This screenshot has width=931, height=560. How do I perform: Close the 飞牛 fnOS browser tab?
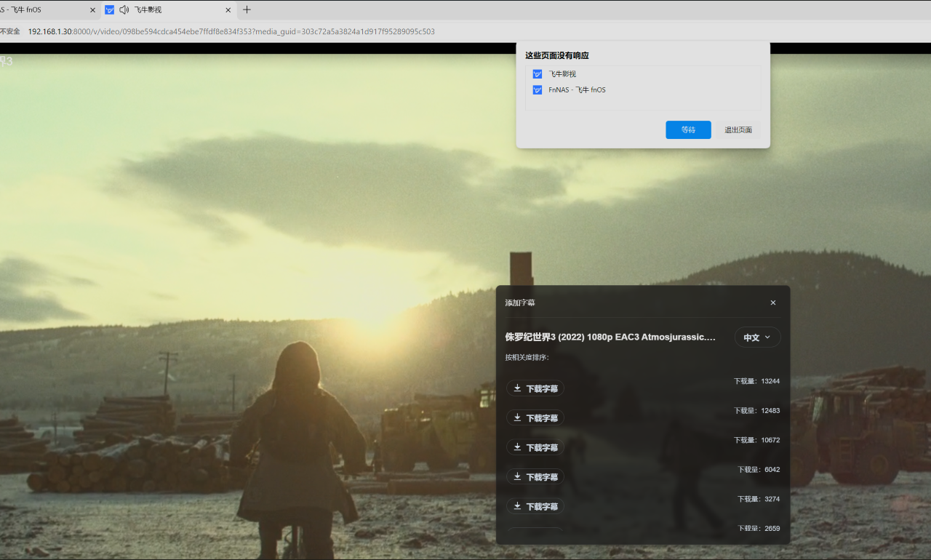(92, 10)
